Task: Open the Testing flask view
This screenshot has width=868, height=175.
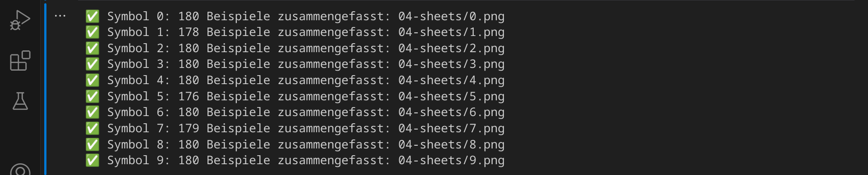Action: (20, 101)
